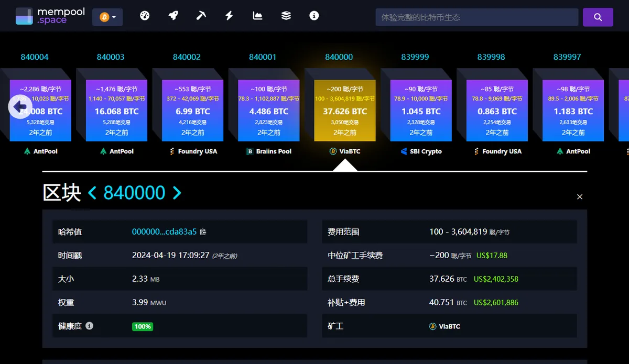The width and height of the screenshot is (629, 364).
Task: Select subsidy plus fees US$2,601,886
Action: point(496,303)
